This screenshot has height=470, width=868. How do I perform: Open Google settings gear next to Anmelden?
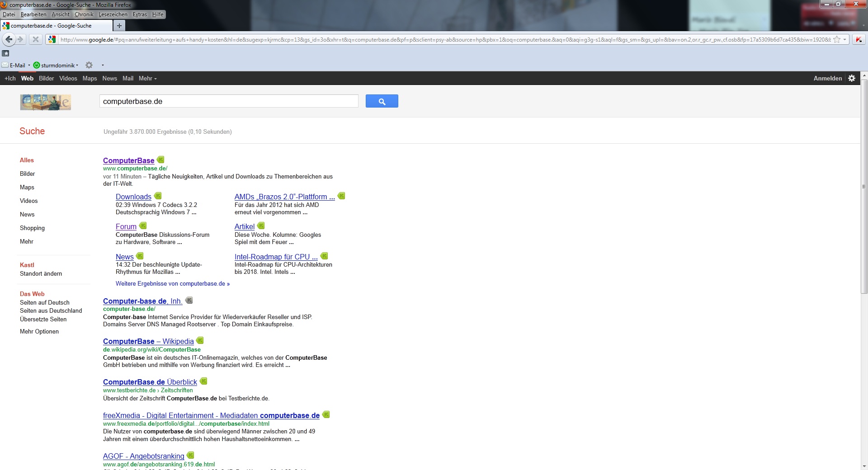coord(852,78)
